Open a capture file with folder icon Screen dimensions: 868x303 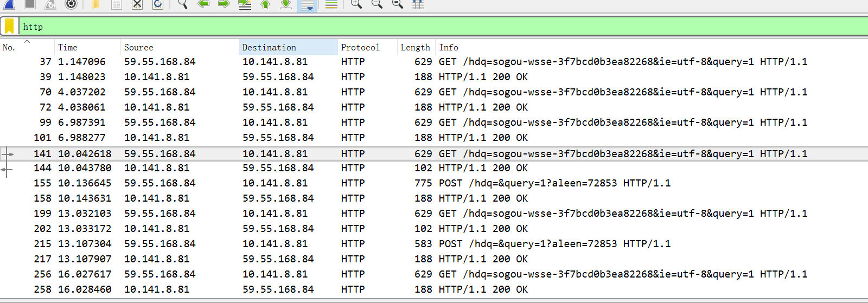click(x=95, y=4)
